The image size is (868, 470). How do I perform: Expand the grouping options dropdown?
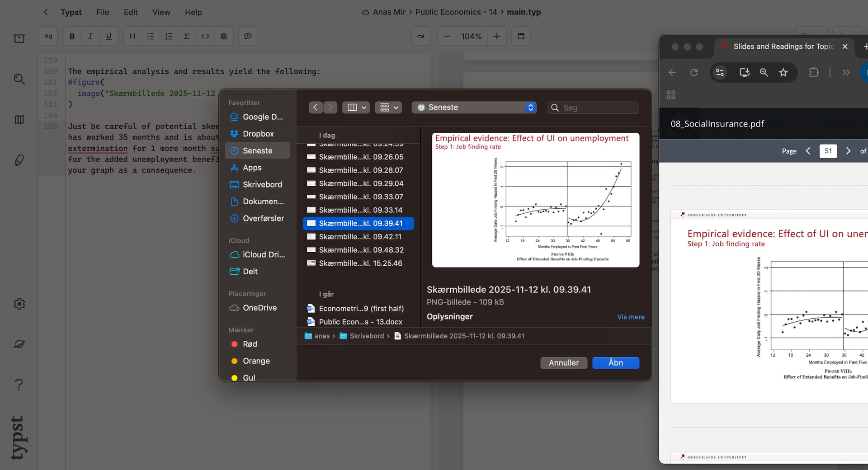click(388, 108)
